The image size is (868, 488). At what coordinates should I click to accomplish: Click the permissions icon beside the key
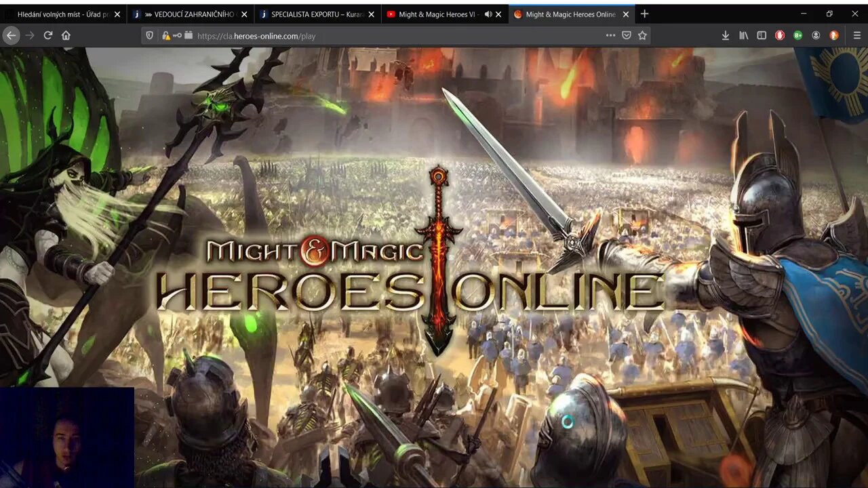click(189, 35)
